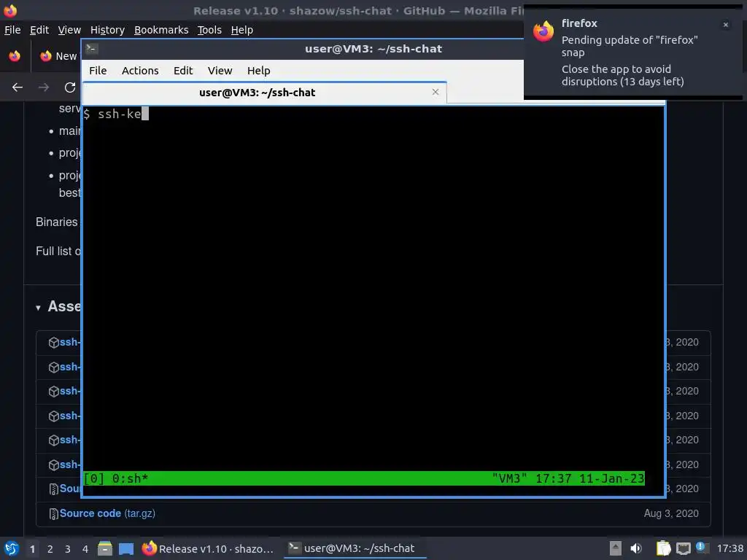This screenshot has height=560, width=747.
Task: Click the tmux status window 0:sh*
Action: pyautogui.click(x=130, y=478)
